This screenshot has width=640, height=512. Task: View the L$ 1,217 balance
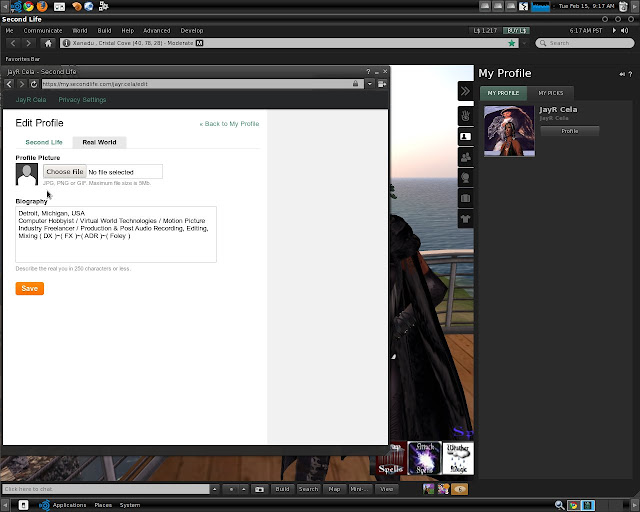[x=485, y=31]
